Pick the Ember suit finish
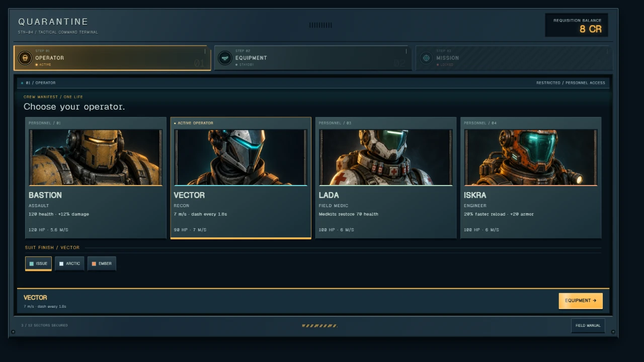Viewport: 644px width, 362px height. (102, 263)
